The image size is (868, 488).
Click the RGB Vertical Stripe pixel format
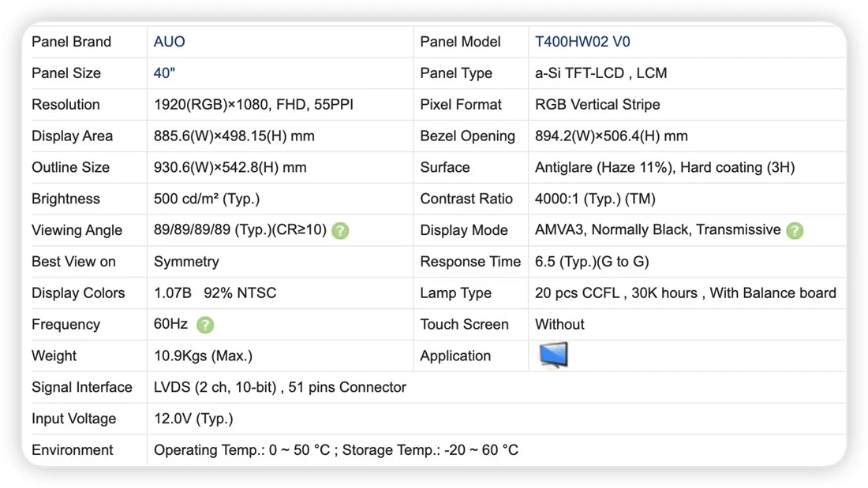click(x=597, y=105)
